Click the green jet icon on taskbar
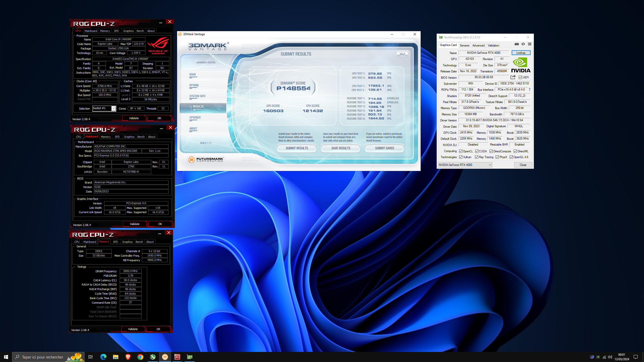This screenshot has width=644, height=362. (153, 357)
